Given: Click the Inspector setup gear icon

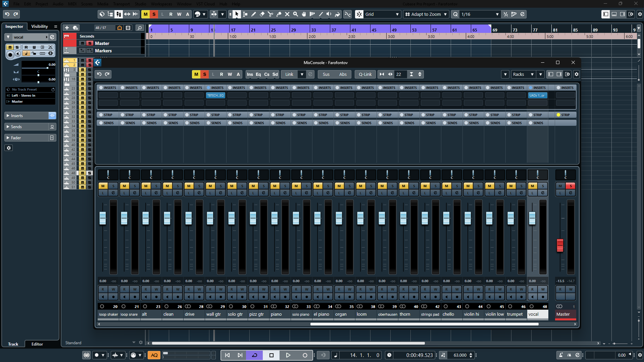Looking at the screenshot, I should pyautogui.click(x=9, y=148).
